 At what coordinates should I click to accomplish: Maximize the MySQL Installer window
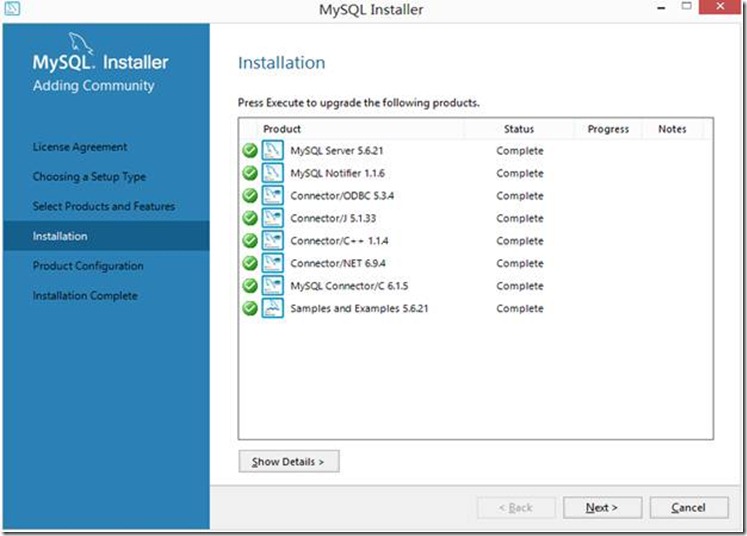(686, 6)
